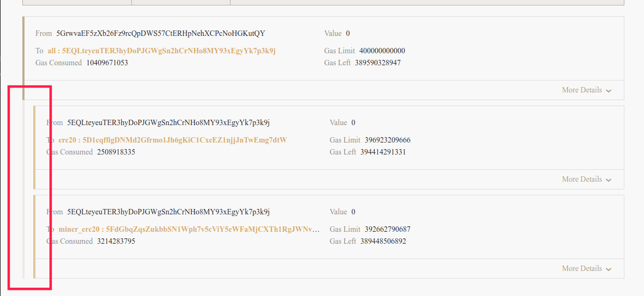Click the From address in the miner_erc20 card
Screen dimensions: 644x296
pos(168,212)
